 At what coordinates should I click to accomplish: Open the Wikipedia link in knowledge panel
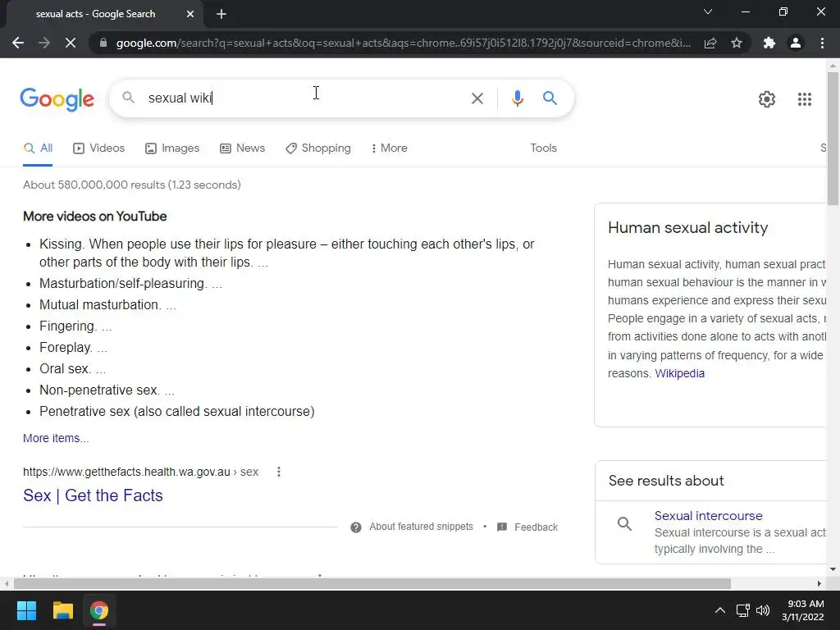click(679, 373)
